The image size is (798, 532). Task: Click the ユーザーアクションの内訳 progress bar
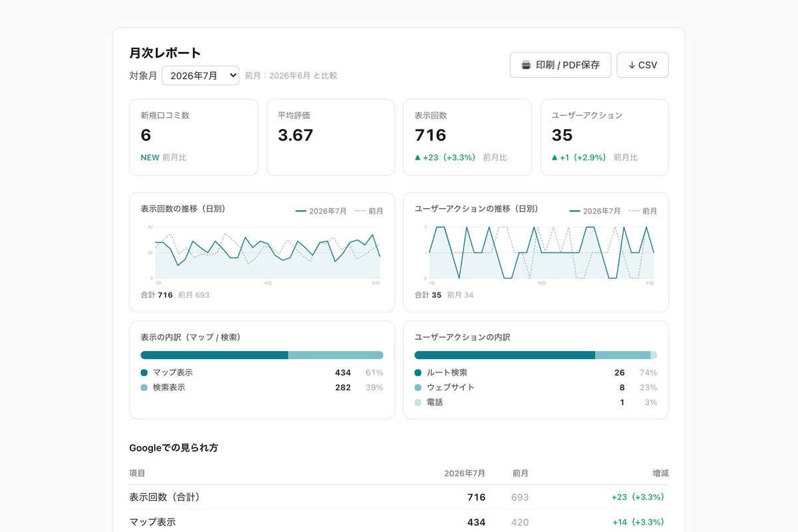point(536,355)
